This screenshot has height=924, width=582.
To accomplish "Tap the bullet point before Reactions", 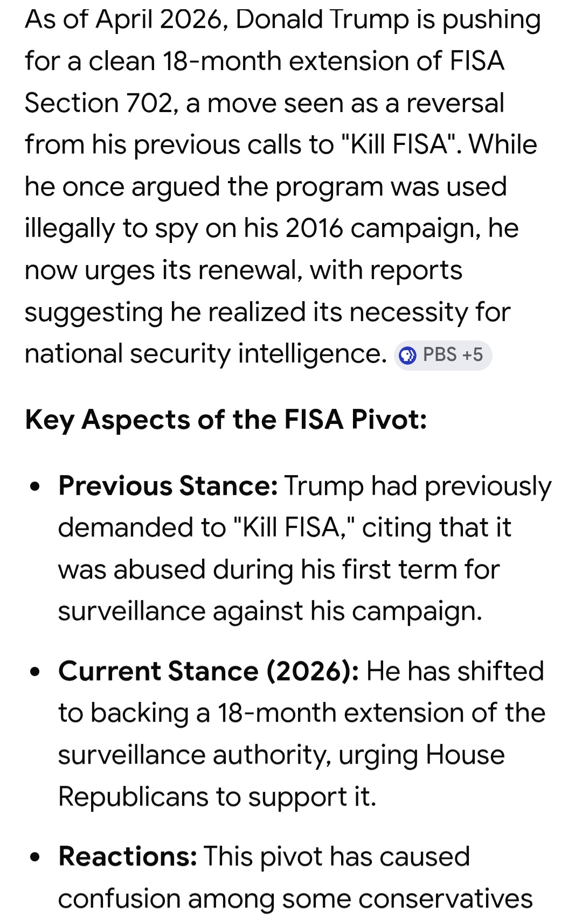I will (36, 858).
